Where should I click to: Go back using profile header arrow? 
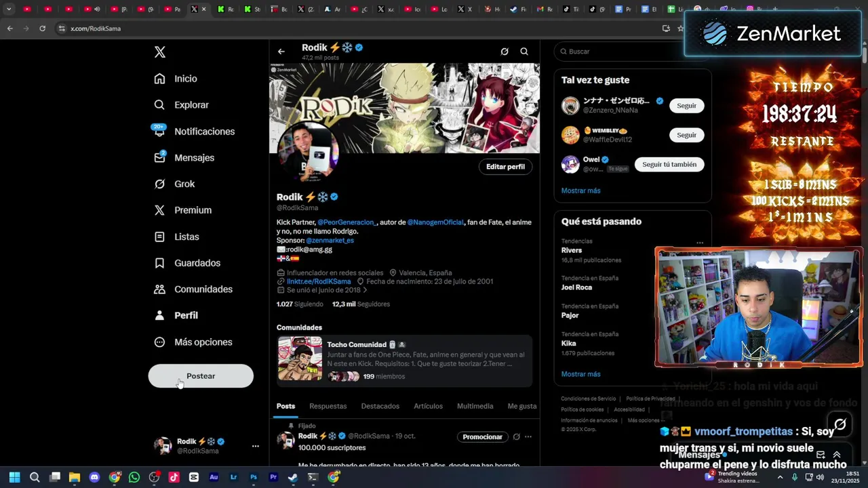[281, 52]
